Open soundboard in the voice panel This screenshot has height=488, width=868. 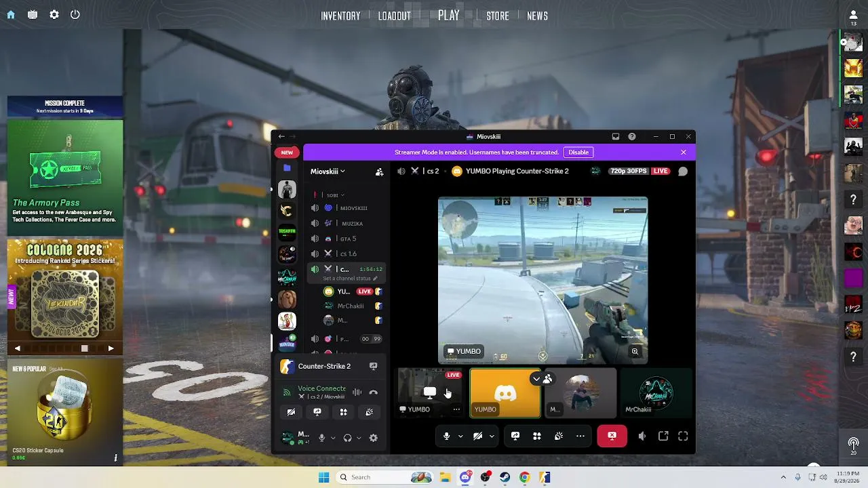[x=369, y=412]
